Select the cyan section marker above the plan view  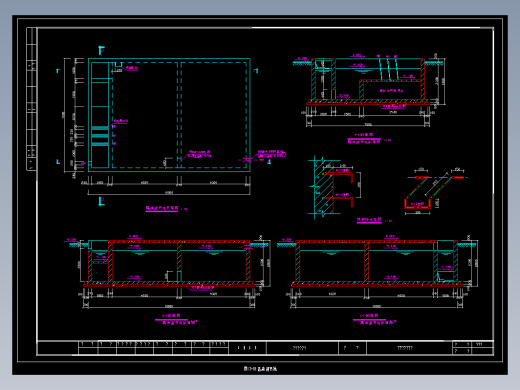pos(101,50)
